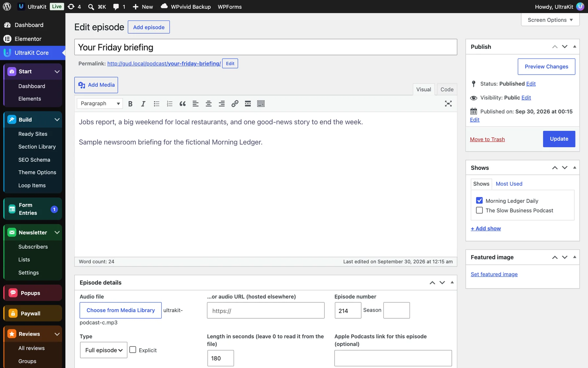
Task: Focus the episode title field
Action: click(x=266, y=47)
